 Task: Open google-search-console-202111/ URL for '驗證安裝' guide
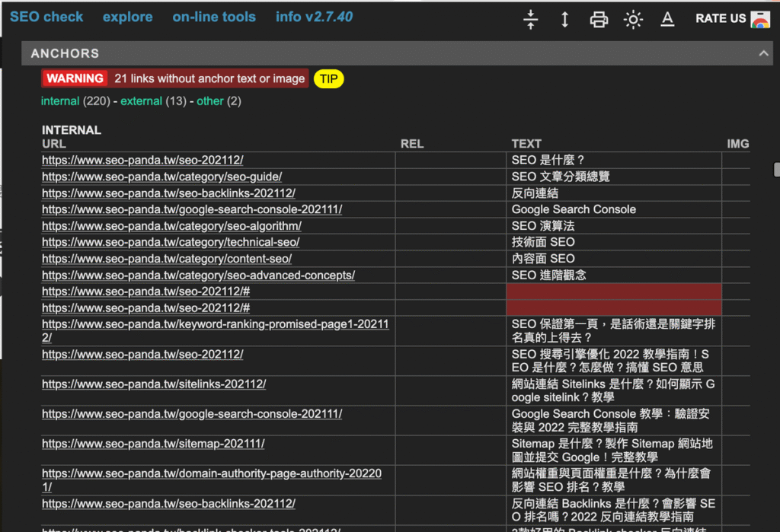[x=192, y=414]
